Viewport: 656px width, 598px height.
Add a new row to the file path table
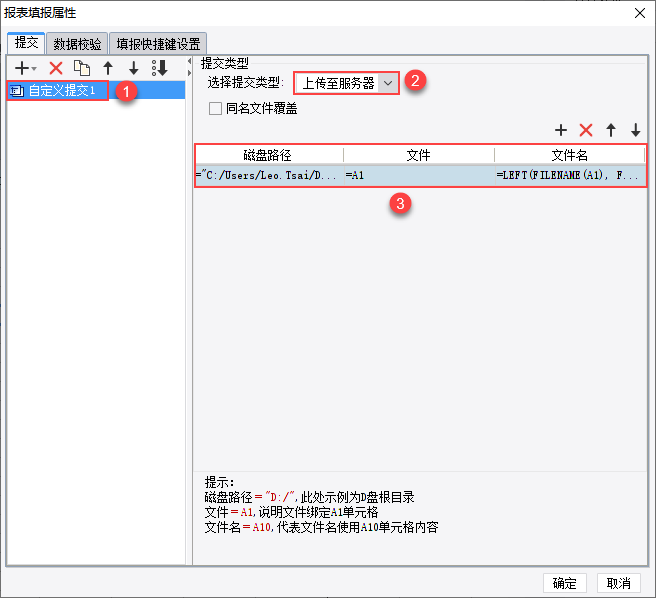[561, 130]
